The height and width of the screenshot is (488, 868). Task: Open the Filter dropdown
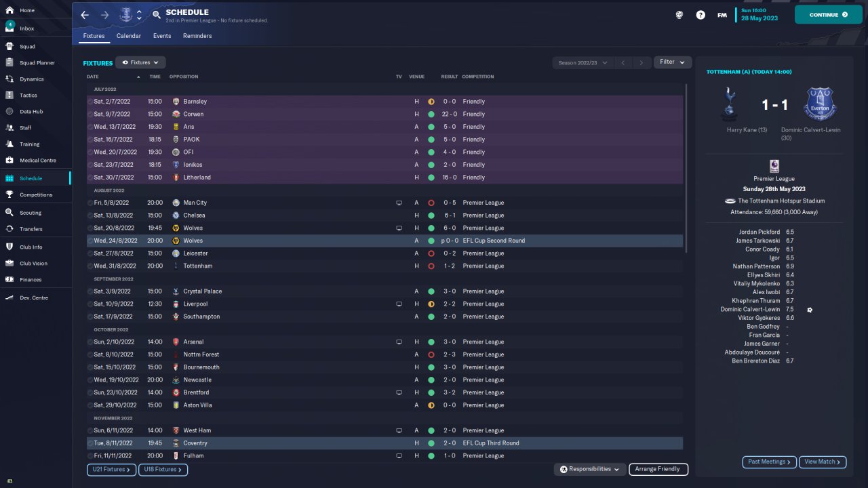click(673, 62)
